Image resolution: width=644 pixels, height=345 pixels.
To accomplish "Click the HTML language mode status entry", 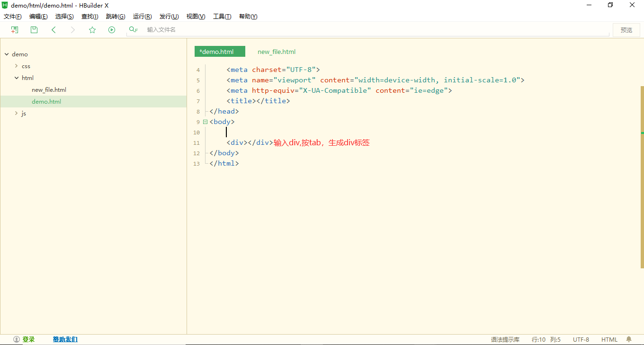I will 609,339.
